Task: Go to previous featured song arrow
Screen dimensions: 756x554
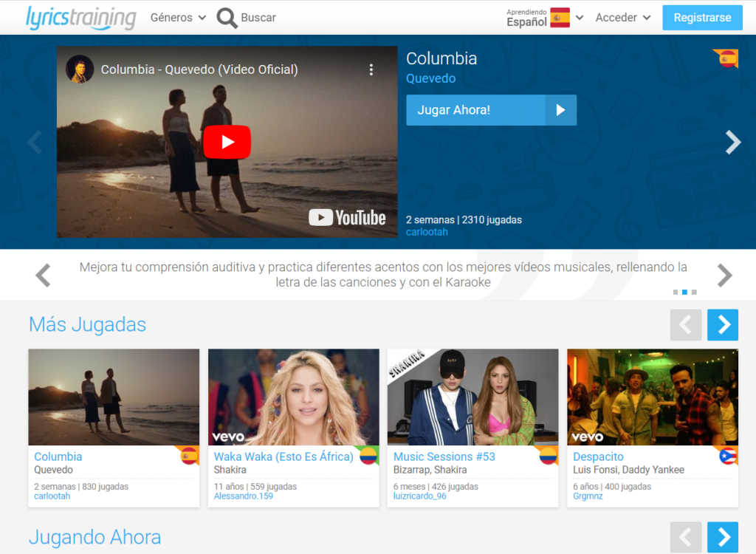Action: (34, 142)
